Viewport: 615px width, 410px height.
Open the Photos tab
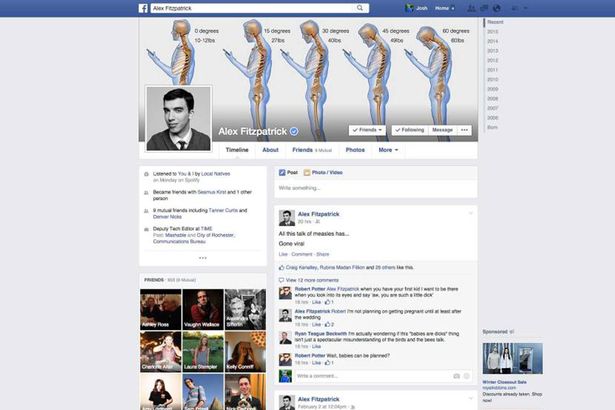point(355,150)
